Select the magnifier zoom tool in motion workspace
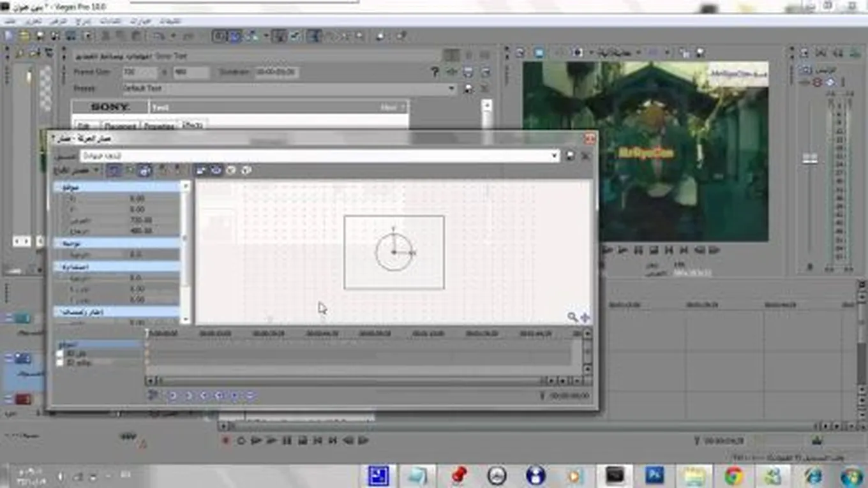The image size is (868, 488). coord(572,317)
